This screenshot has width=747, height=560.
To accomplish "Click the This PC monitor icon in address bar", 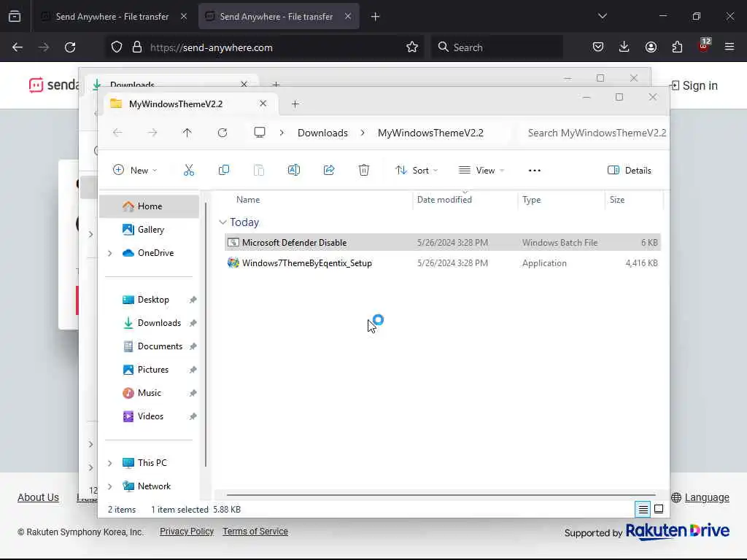I will click(x=260, y=133).
